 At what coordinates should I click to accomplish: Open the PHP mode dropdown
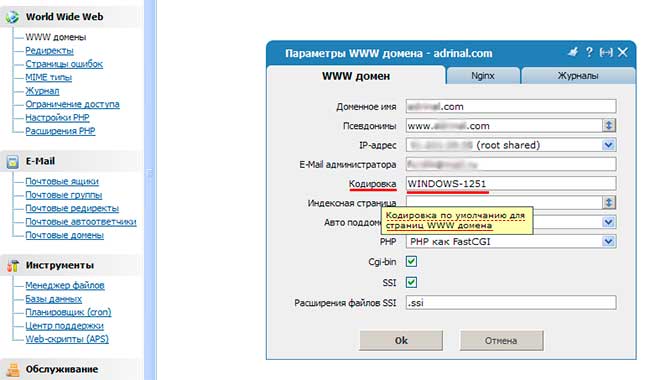coord(608,241)
